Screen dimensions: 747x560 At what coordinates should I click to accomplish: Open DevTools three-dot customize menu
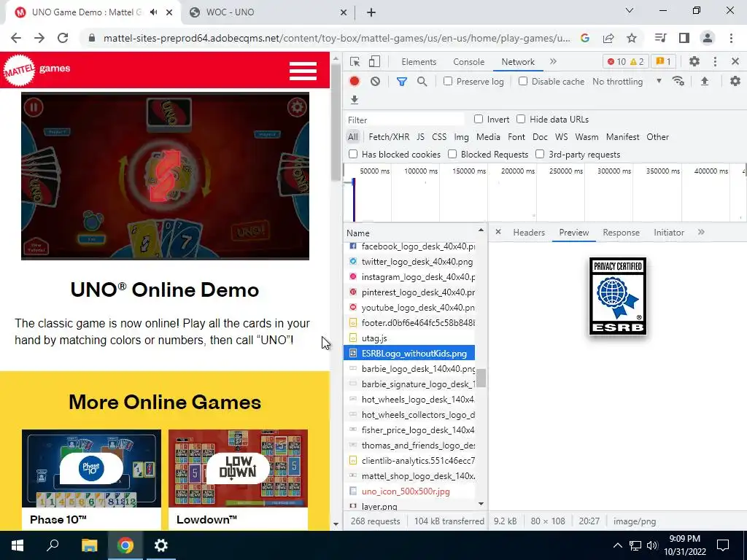coord(715,61)
